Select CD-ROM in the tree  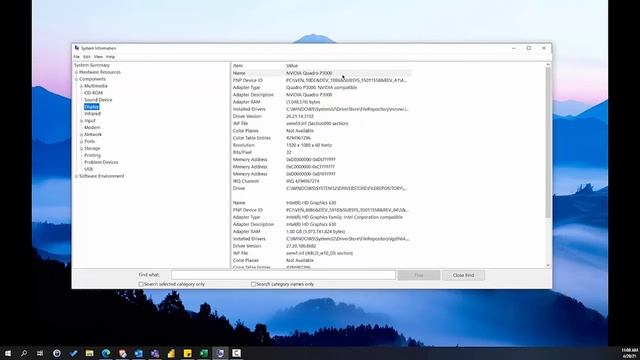(x=93, y=93)
